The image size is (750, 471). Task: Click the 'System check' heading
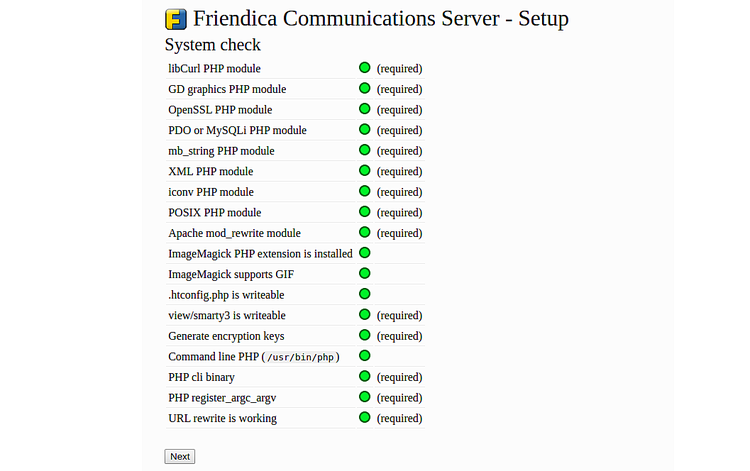click(x=213, y=44)
